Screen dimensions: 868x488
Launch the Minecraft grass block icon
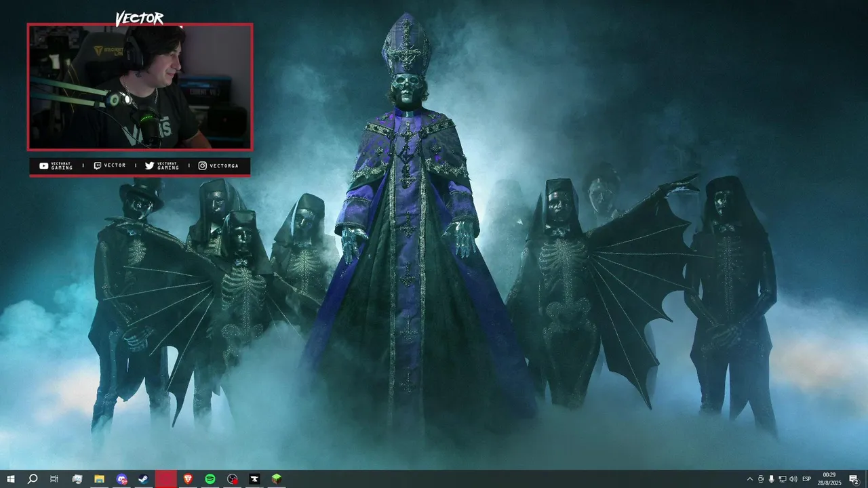click(277, 479)
